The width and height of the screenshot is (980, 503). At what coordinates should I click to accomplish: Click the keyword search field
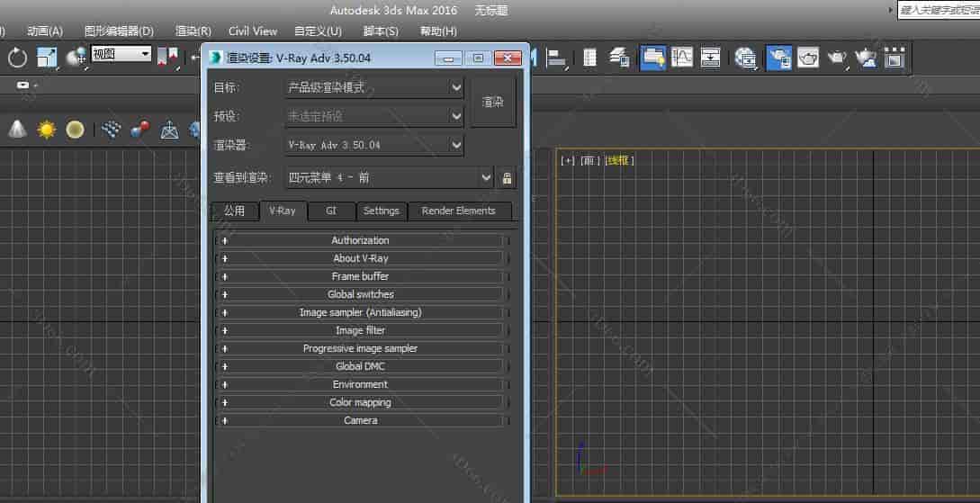point(938,10)
